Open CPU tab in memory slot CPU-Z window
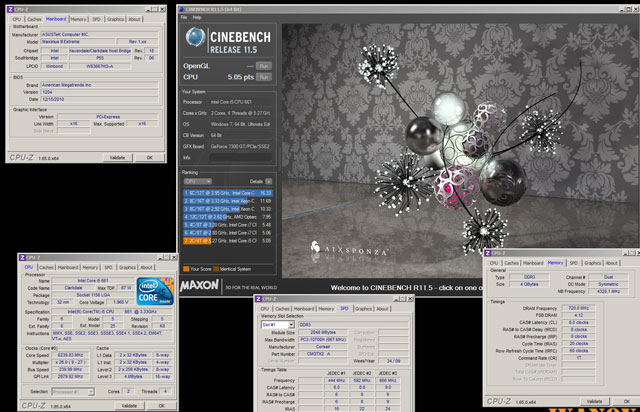Image resolution: width=640 pixels, height=412 pixels. [265, 309]
